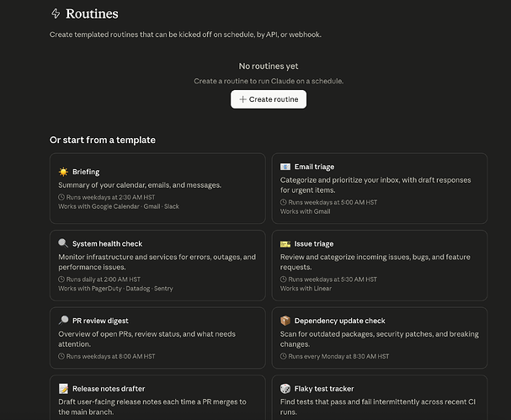Click System health check magnifier icon
This screenshot has width=511, height=420.
(63, 243)
